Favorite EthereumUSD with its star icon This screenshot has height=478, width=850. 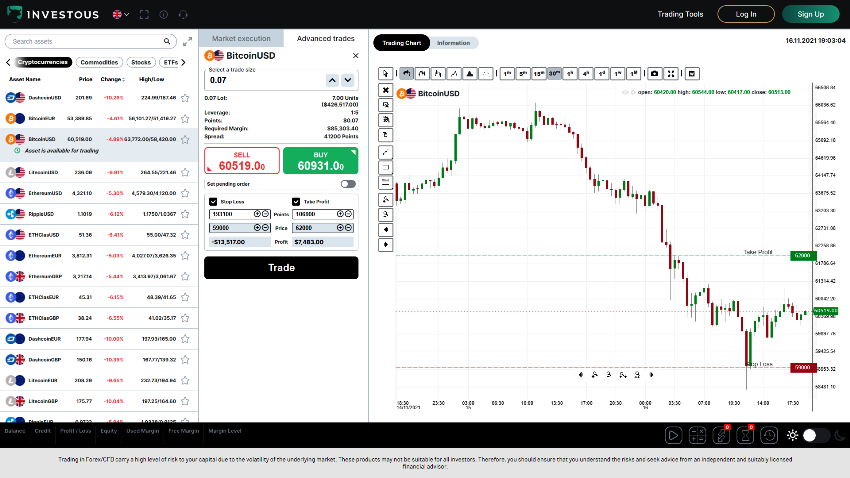tap(185, 193)
